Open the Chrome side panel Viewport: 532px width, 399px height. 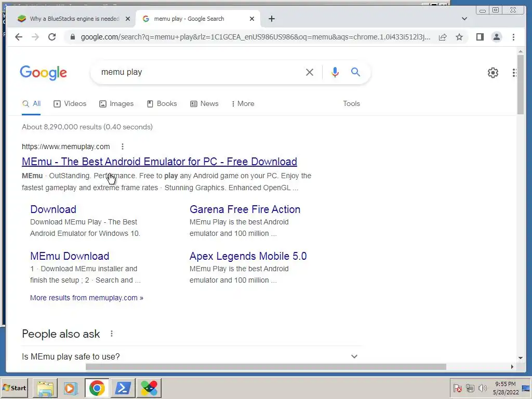tap(480, 37)
